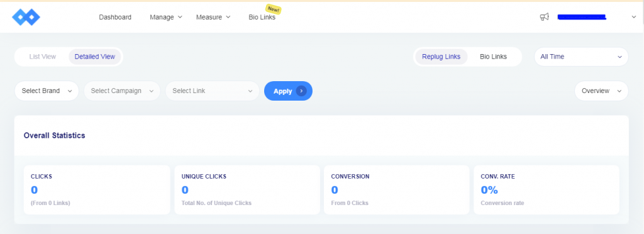Click the arrow icon inside Apply button
Image resolution: width=644 pixels, height=234 pixels.
coord(301,91)
